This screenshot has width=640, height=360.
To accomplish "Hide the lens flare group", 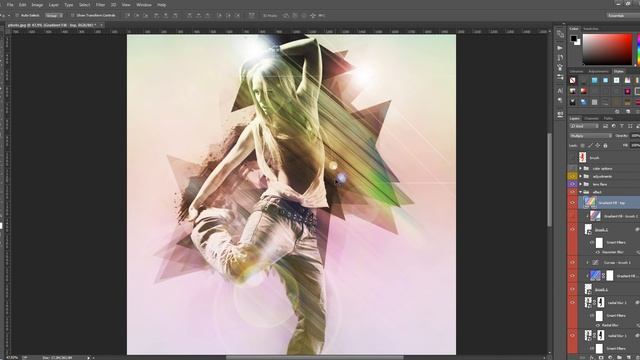I will 572,184.
